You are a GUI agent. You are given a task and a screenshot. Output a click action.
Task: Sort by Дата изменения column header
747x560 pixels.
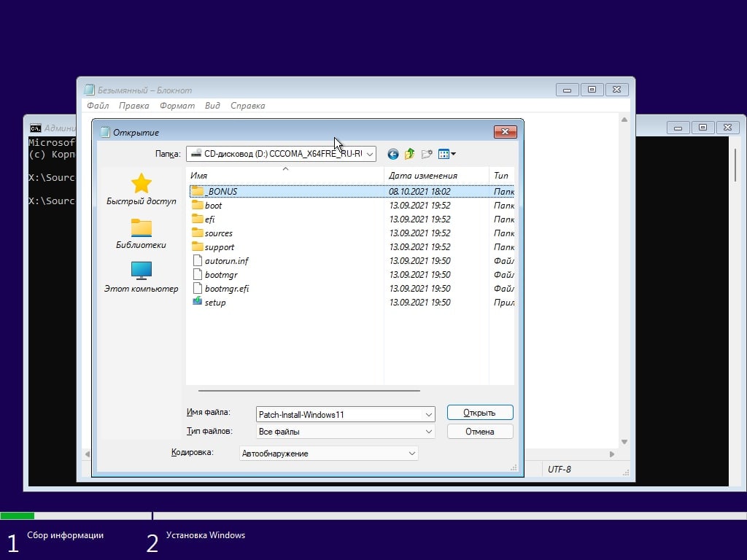[x=436, y=175]
